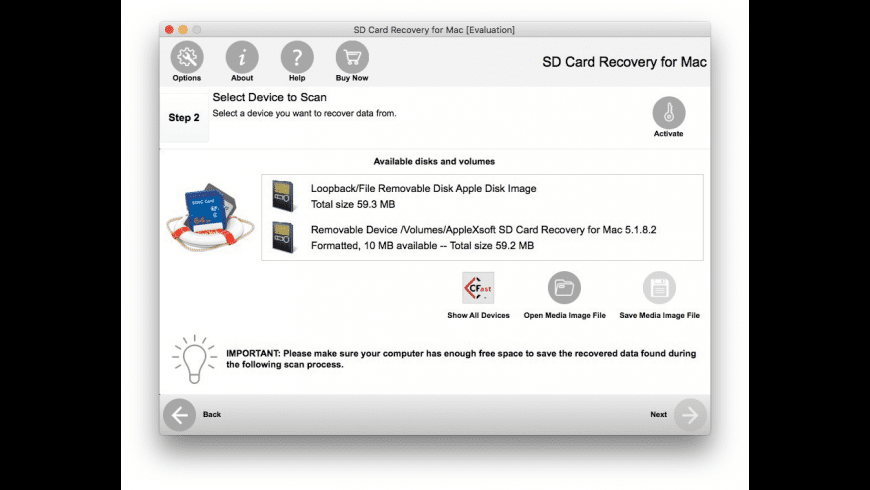
Task: Click 'Formatted, 10 MB available' line
Action: [422, 245]
